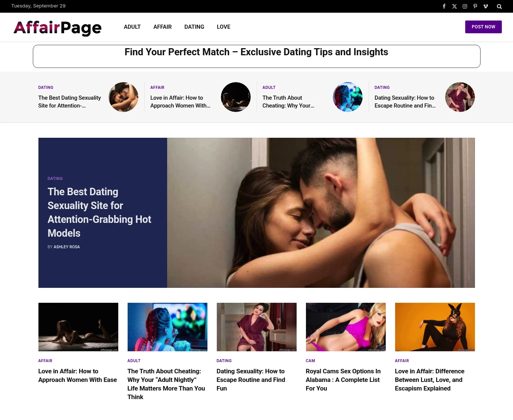The height and width of the screenshot is (420, 513).
Task: Open the DATING menu item
Action: tap(194, 27)
